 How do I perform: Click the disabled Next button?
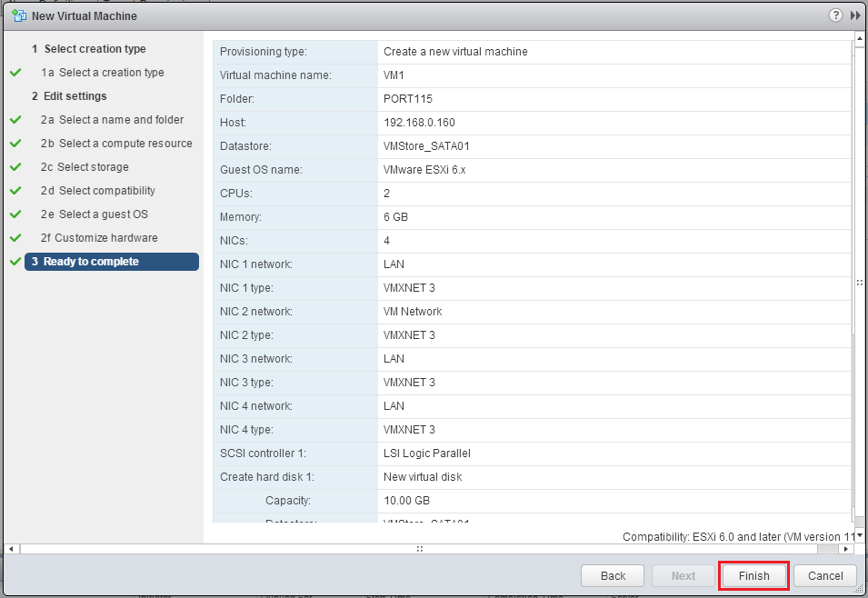tap(683, 576)
